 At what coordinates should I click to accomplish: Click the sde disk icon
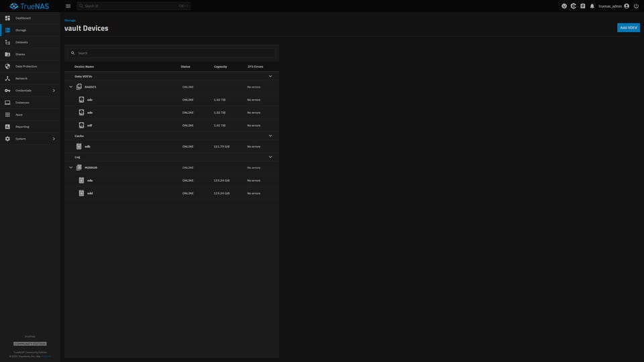[81, 113]
